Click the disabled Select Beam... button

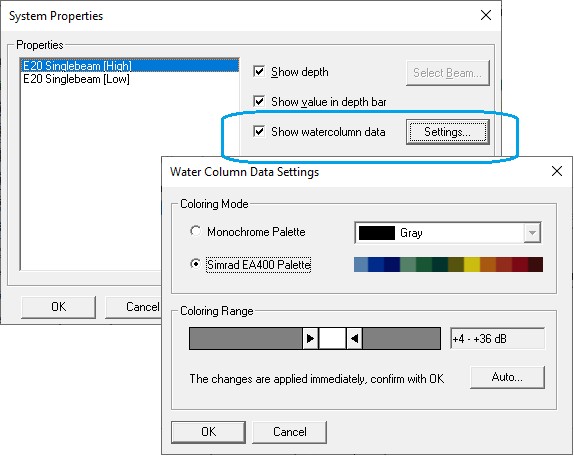(448, 73)
